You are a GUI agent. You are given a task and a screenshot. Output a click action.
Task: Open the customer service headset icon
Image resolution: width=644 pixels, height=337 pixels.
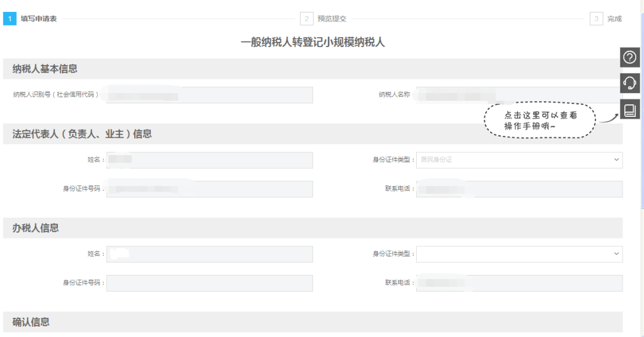pos(630,84)
